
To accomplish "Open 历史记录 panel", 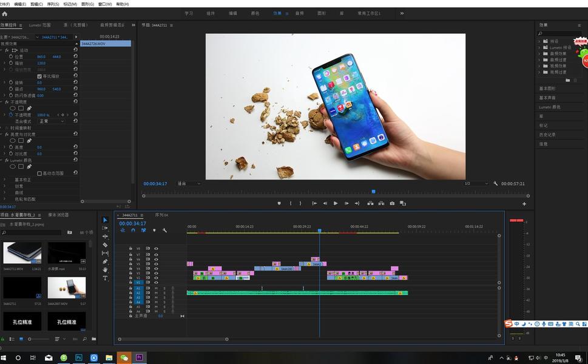I will pos(547,135).
